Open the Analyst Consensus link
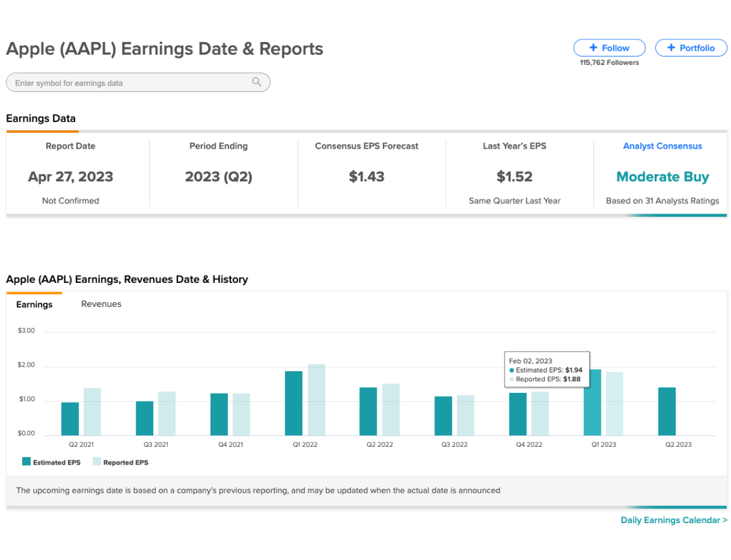The width and height of the screenshot is (731, 560). [662, 146]
